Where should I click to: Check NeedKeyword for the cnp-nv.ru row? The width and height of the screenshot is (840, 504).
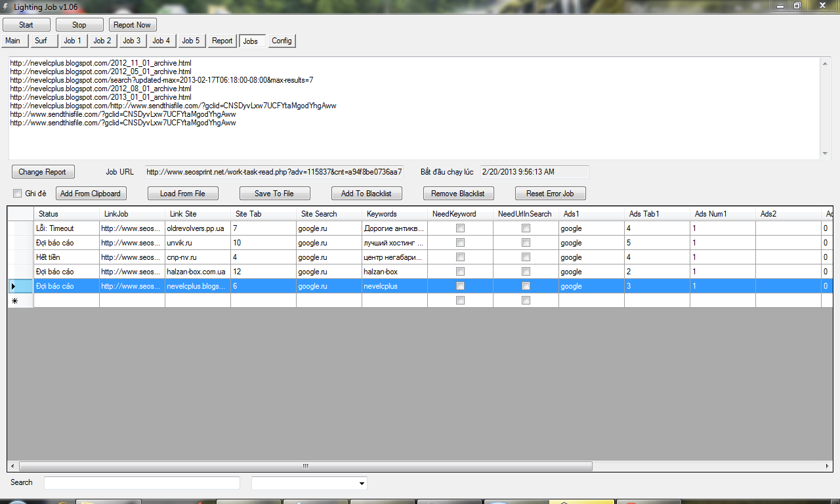click(x=460, y=257)
